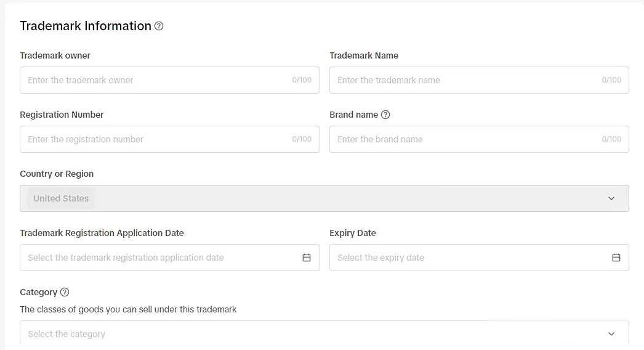
Task: Click the help icon next to Brand name
Action: click(385, 115)
